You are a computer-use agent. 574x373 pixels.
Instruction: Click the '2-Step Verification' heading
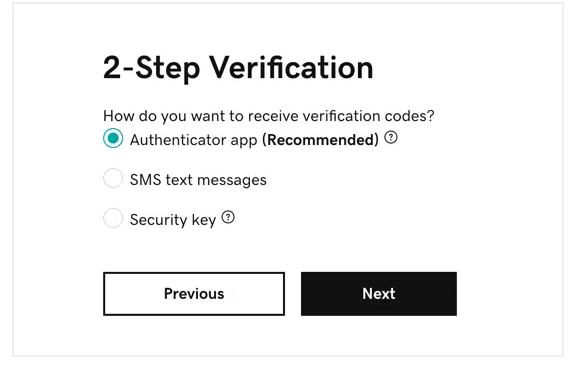coord(238,68)
